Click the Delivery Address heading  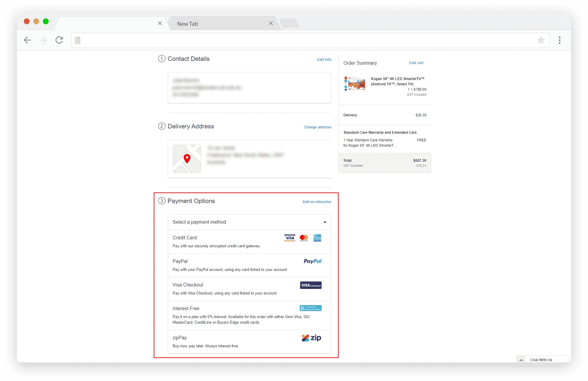point(191,126)
